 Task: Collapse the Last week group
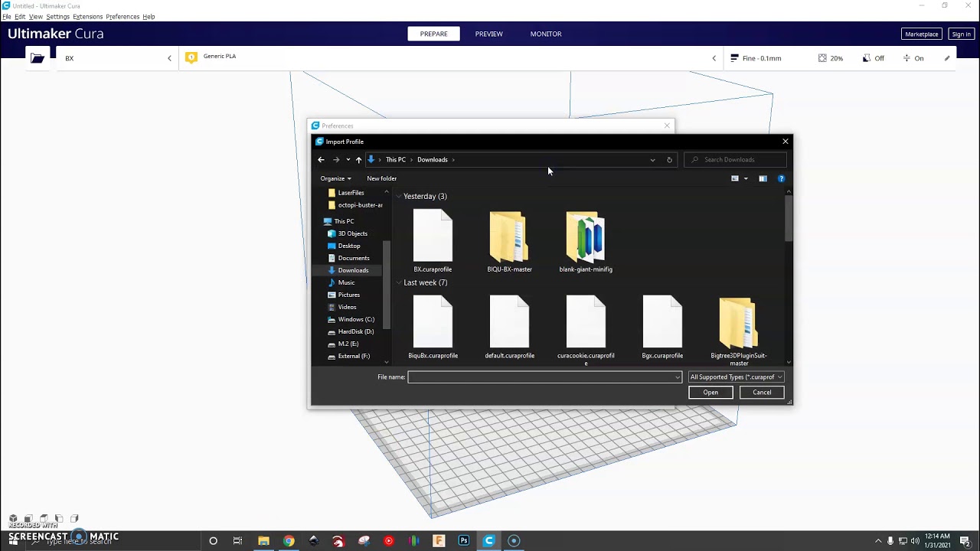coord(399,283)
